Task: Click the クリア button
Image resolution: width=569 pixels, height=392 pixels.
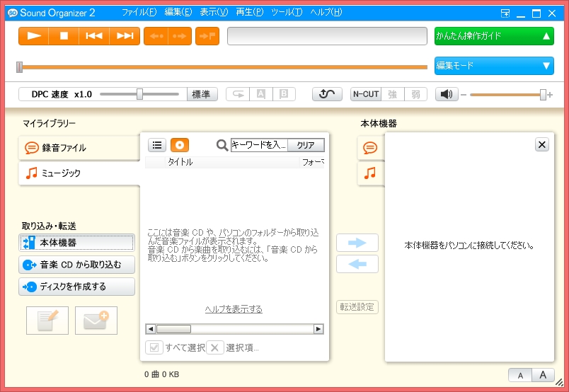Action: pyautogui.click(x=306, y=145)
